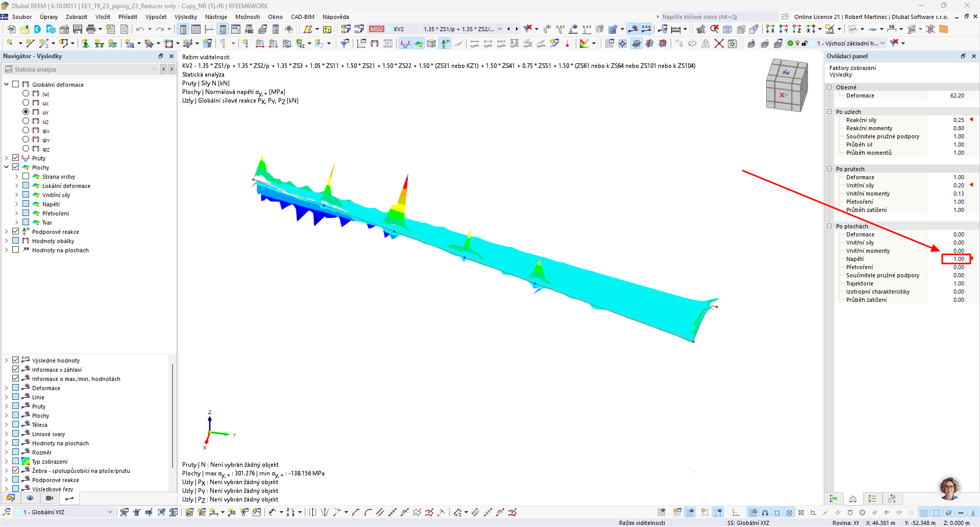Click the Napětí factor value 1.00
The image size is (980, 527).
click(x=956, y=259)
